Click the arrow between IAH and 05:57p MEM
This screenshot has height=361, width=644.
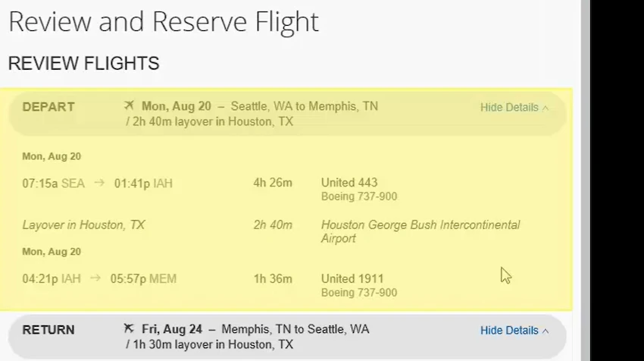point(95,278)
